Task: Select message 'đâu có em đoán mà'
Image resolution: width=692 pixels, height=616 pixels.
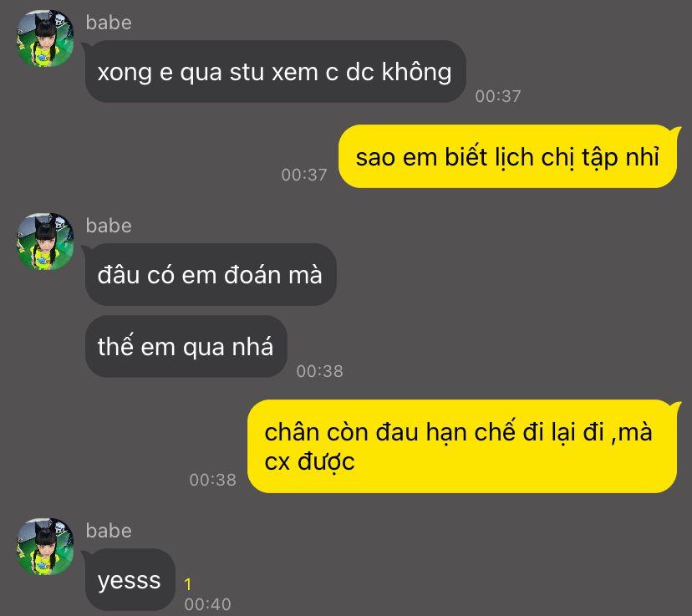Action: pyautogui.click(x=211, y=274)
